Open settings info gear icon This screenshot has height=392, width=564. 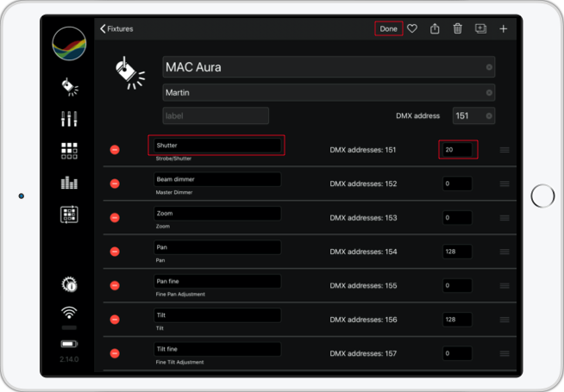pyautogui.click(x=69, y=284)
